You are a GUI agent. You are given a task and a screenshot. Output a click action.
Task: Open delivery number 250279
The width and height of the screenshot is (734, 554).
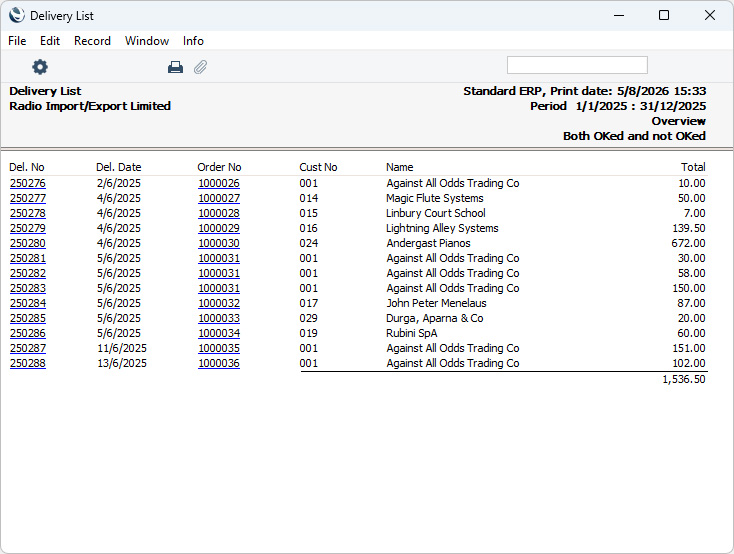(x=28, y=228)
